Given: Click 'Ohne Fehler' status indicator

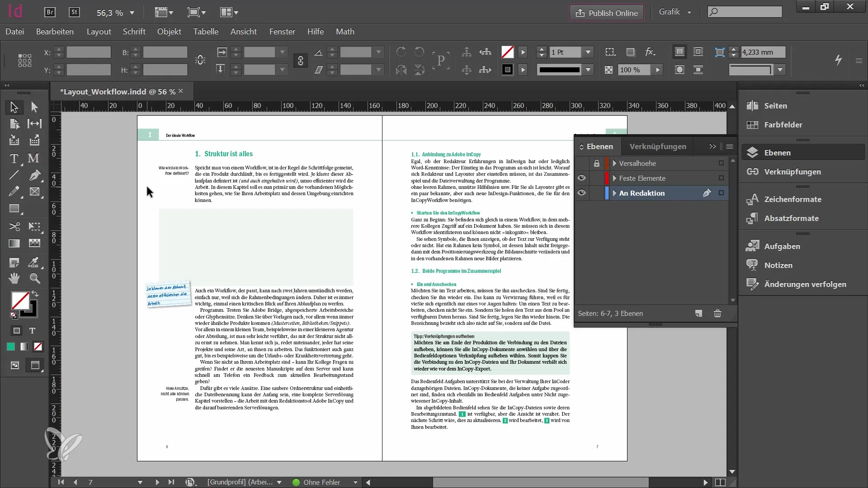Looking at the screenshot, I should point(321,482).
